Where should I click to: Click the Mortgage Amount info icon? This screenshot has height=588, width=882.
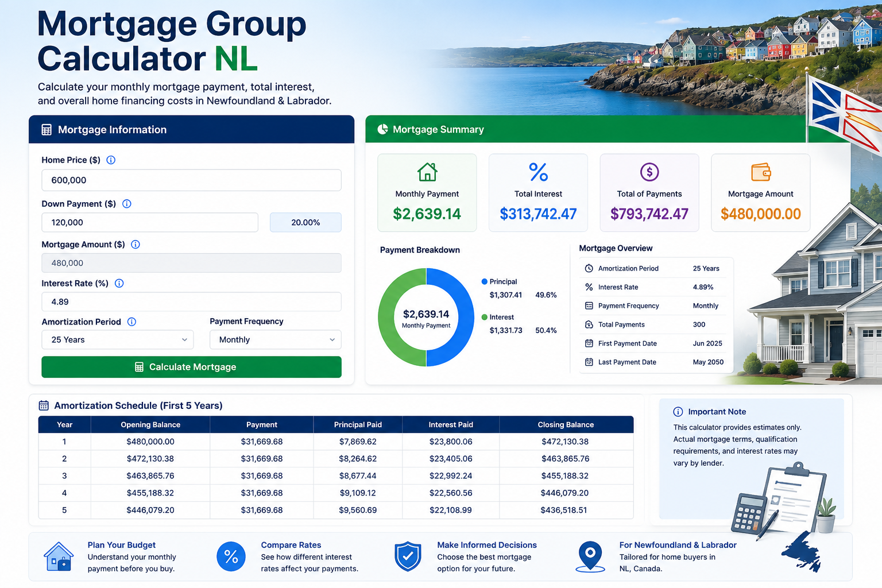(136, 245)
